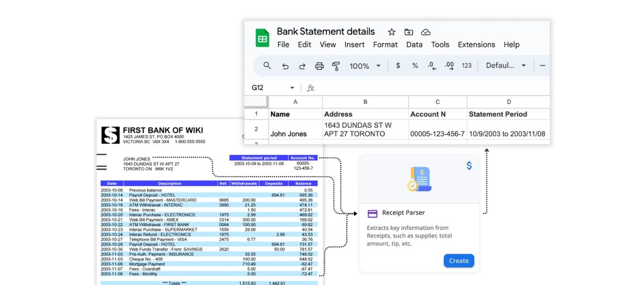This screenshot has width=644, height=285.
Task: Click the fx formula icon
Action: (x=311, y=88)
